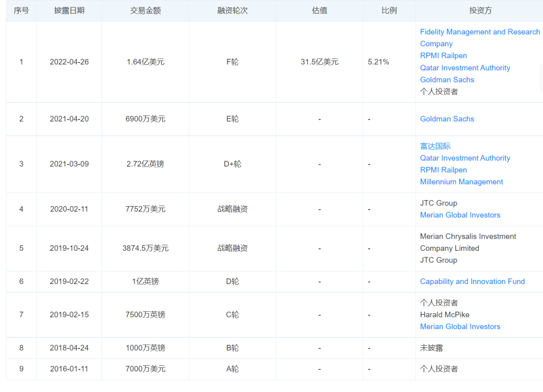Click the 披露日期 column header
543x392 pixels.
(69, 11)
